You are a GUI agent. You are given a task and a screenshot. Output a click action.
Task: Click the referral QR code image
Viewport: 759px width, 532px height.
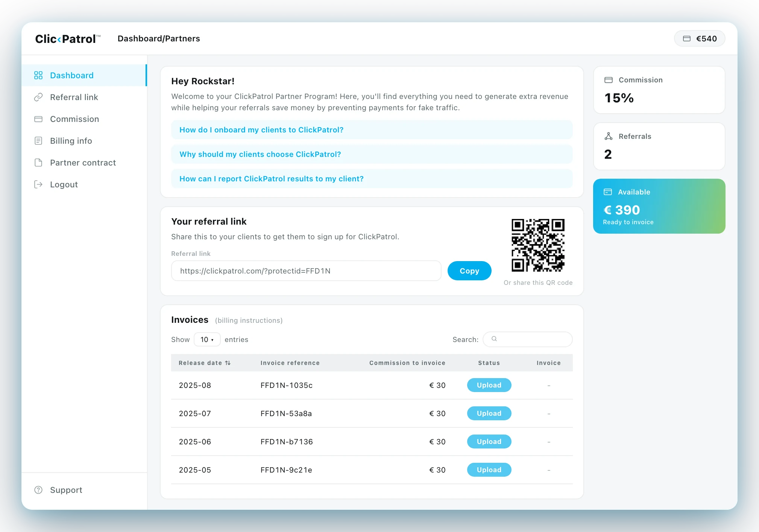tap(538, 245)
